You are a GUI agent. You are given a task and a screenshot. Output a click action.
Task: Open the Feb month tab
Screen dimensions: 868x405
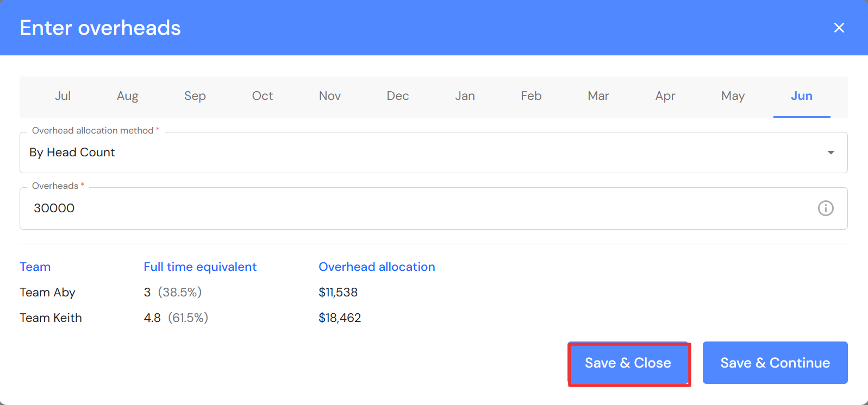click(531, 96)
